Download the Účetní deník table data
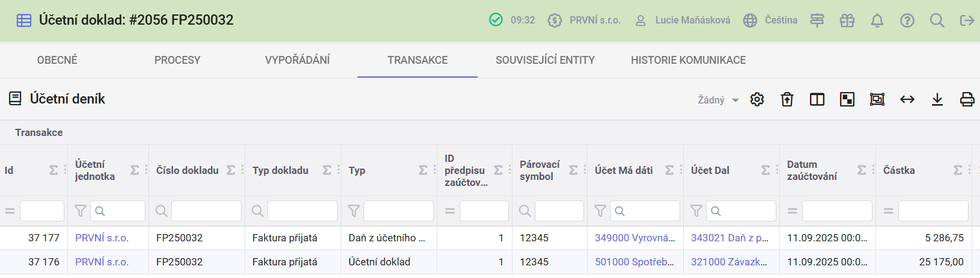This screenshot has height=278, width=980. click(937, 99)
